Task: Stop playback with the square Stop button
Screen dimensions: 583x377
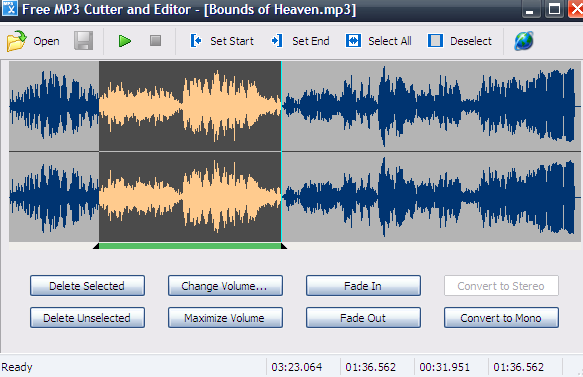Action: [x=155, y=41]
